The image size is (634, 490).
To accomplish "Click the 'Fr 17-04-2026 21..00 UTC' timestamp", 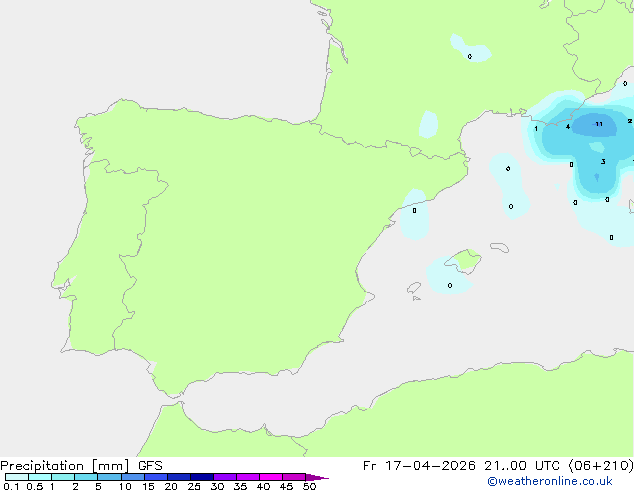I will click(x=463, y=466).
